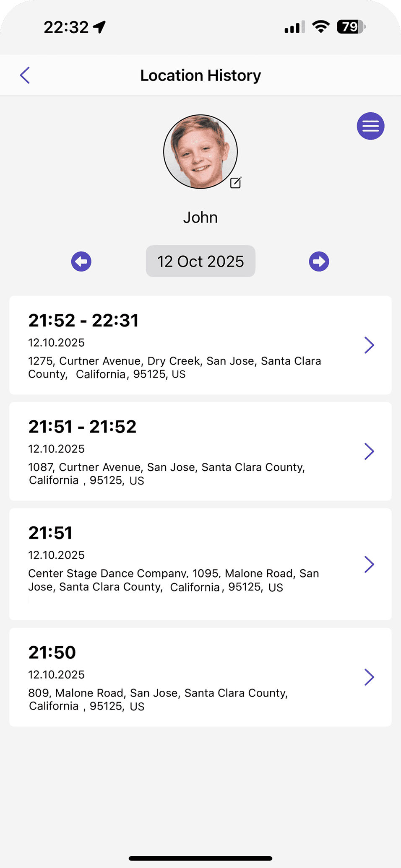Open the 809 Malone Road address text
401x868 pixels.
click(158, 700)
